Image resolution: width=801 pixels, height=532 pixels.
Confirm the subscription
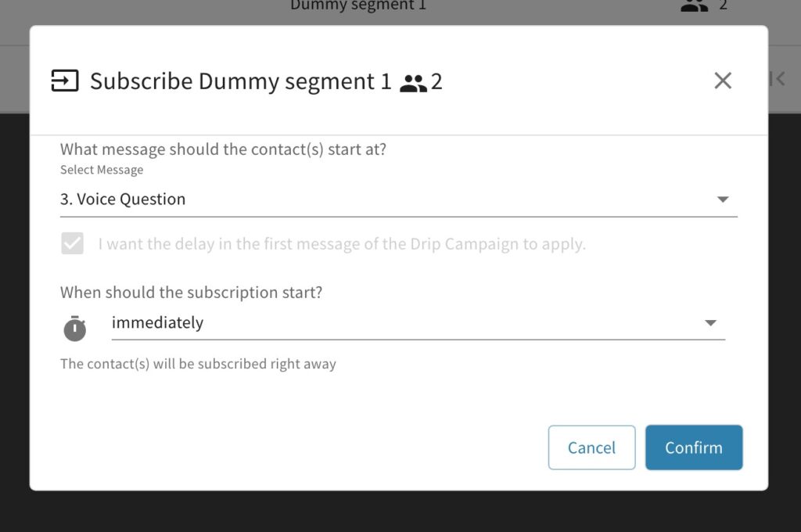coord(693,448)
